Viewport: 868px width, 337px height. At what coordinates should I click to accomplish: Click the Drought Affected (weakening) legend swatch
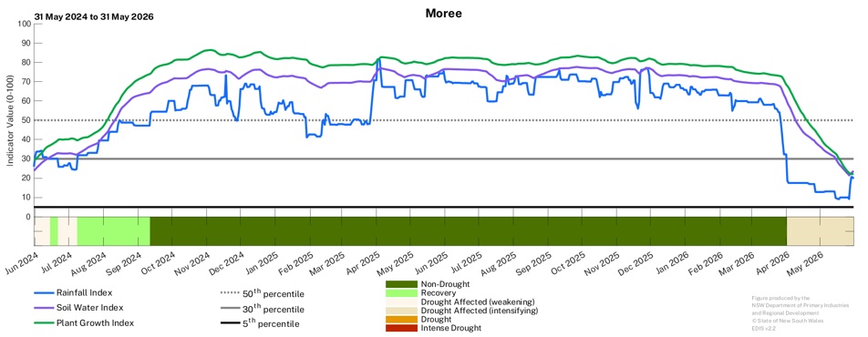coord(401,301)
